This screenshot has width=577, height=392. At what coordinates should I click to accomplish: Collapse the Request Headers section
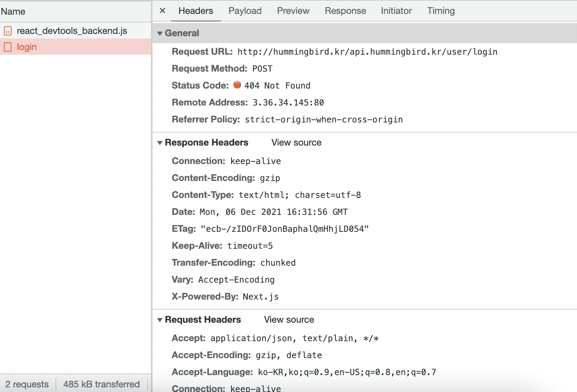coord(160,320)
